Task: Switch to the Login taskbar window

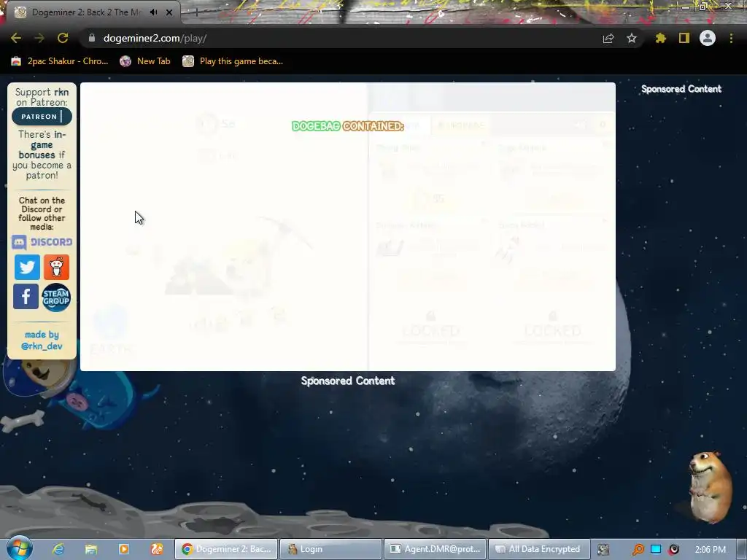Action: 330,549
